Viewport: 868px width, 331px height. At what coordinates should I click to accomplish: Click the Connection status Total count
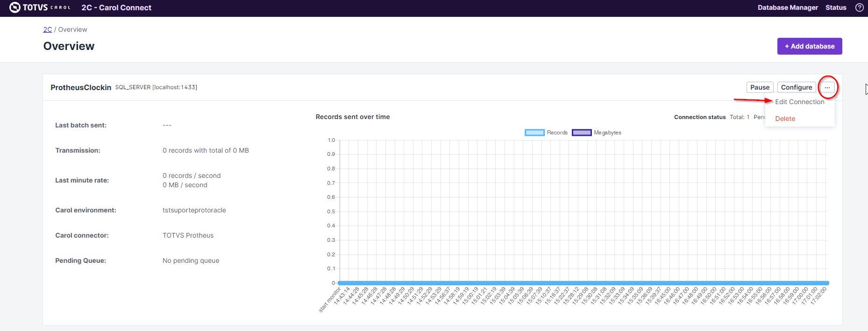coord(739,117)
